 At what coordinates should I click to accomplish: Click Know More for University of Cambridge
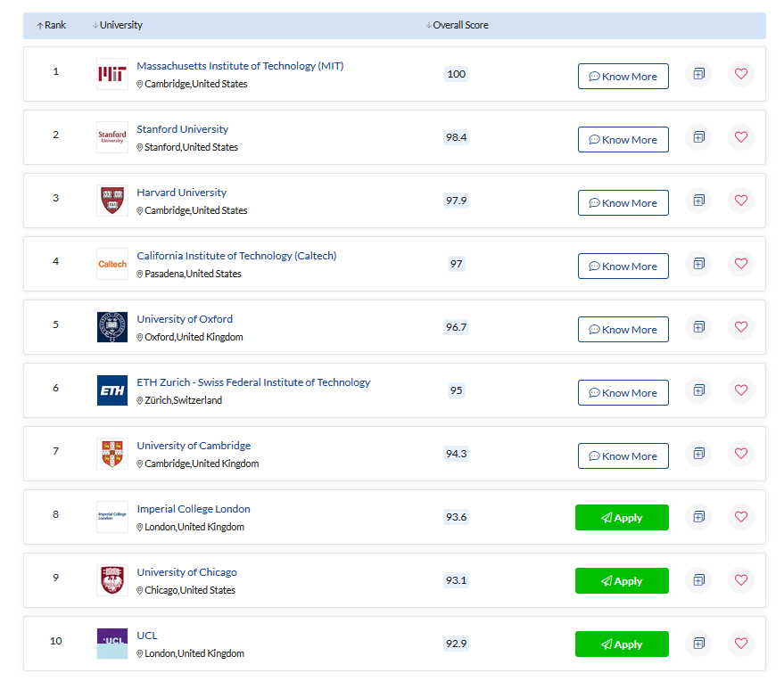coord(623,456)
